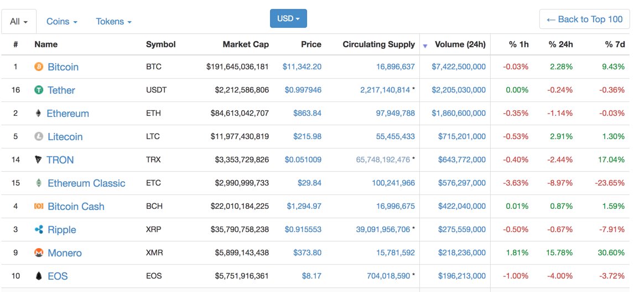Viewport: 644px width, 292px height.
Task: Click Bitcoin Cash price $1,294.97
Action: [x=304, y=206]
